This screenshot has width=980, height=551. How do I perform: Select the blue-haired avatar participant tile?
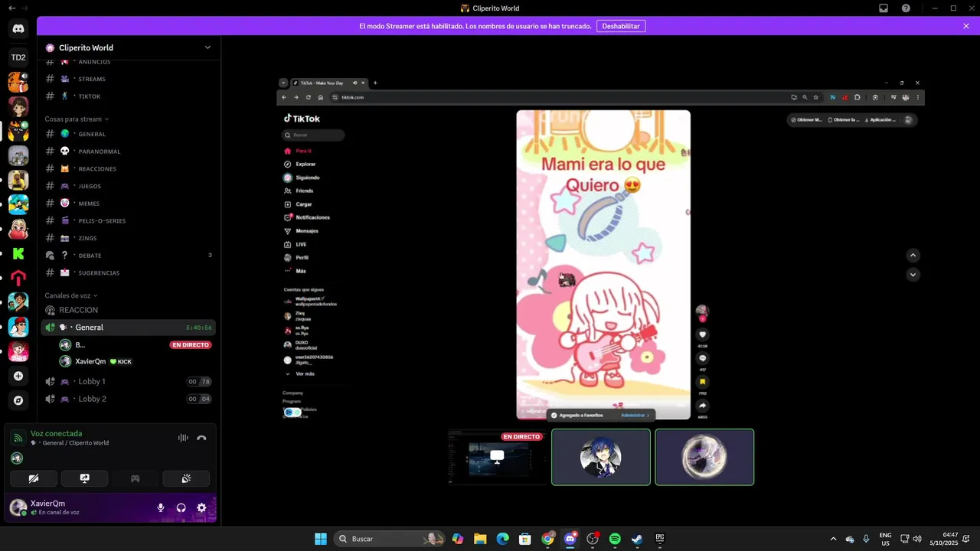tap(601, 457)
